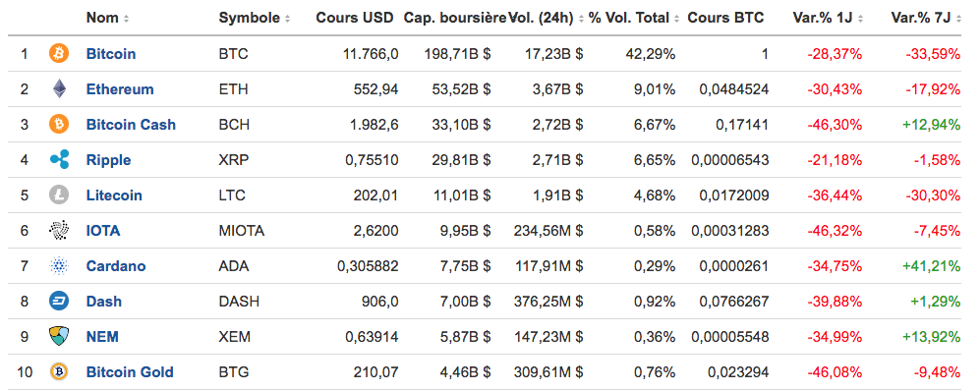
Task: Click the blue Ripple logo icon
Action: tap(59, 159)
